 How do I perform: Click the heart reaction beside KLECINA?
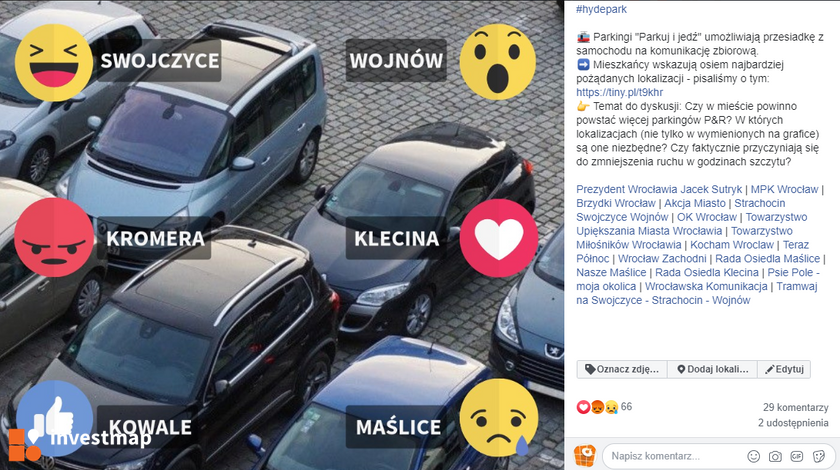tap(499, 238)
